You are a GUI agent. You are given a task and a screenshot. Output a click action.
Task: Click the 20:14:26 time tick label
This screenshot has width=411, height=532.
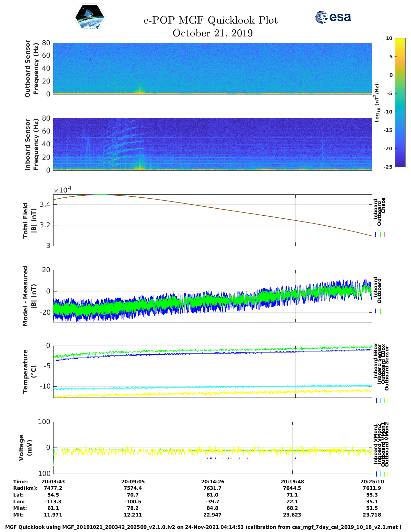click(212, 481)
